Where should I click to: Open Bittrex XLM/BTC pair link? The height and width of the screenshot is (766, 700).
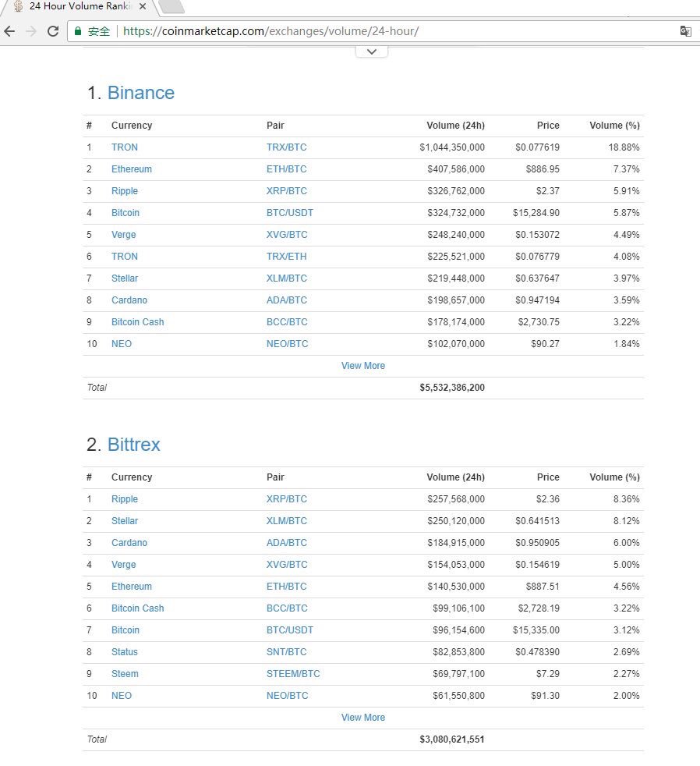287,521
